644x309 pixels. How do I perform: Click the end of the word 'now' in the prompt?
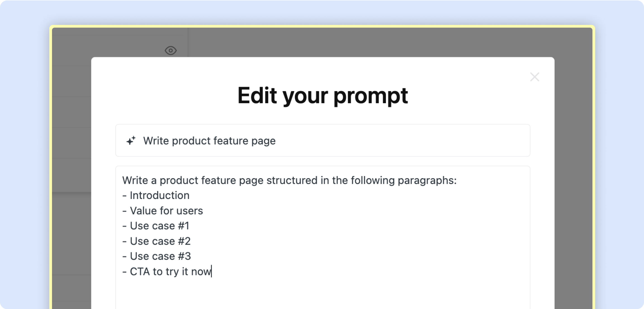pyautogui.click(x=211, y=271)
